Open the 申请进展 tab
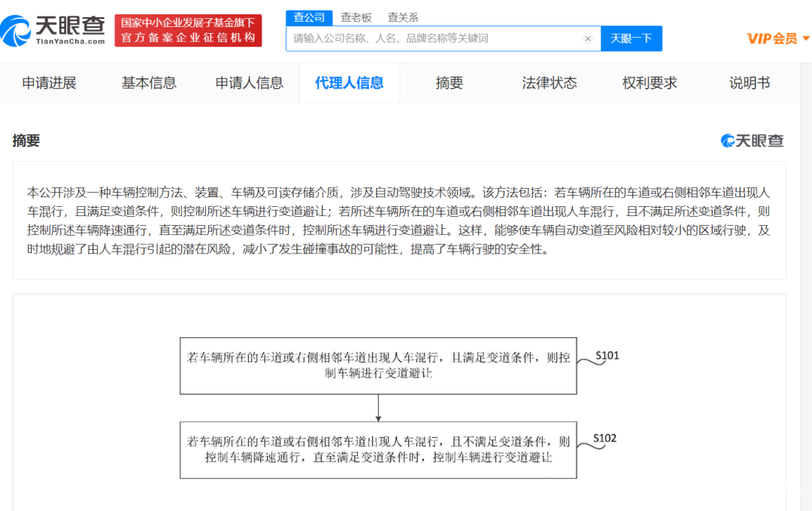 [x=49, y=83]
